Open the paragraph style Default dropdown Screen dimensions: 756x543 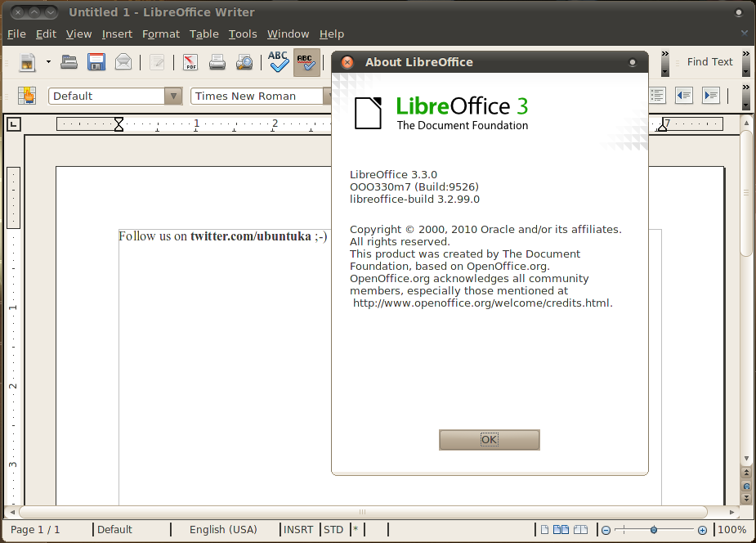173,96
